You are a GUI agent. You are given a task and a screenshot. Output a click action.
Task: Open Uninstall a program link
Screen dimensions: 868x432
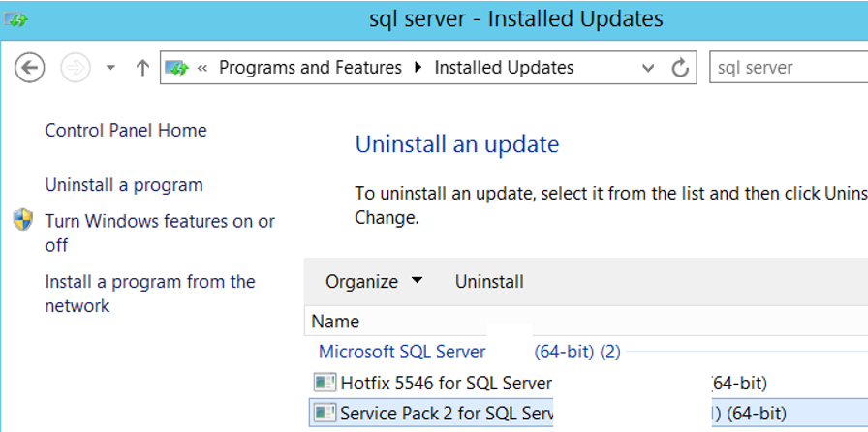[x=124, y=184]
